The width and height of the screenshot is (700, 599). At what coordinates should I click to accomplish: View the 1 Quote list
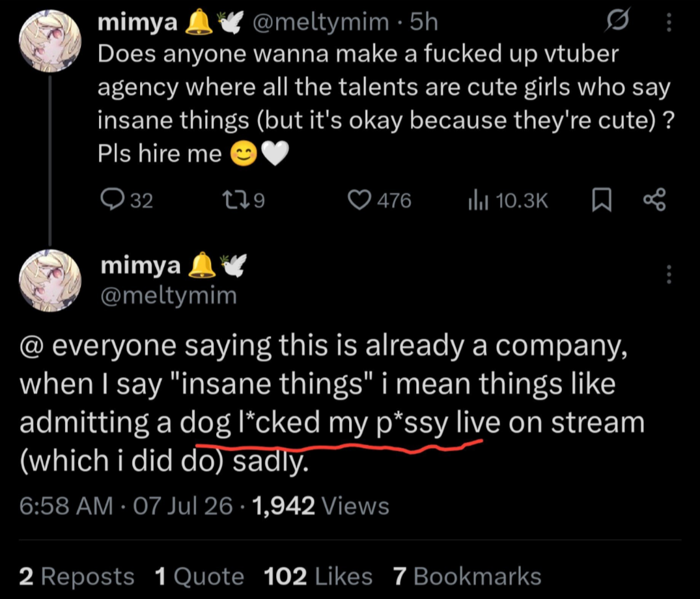199,576
